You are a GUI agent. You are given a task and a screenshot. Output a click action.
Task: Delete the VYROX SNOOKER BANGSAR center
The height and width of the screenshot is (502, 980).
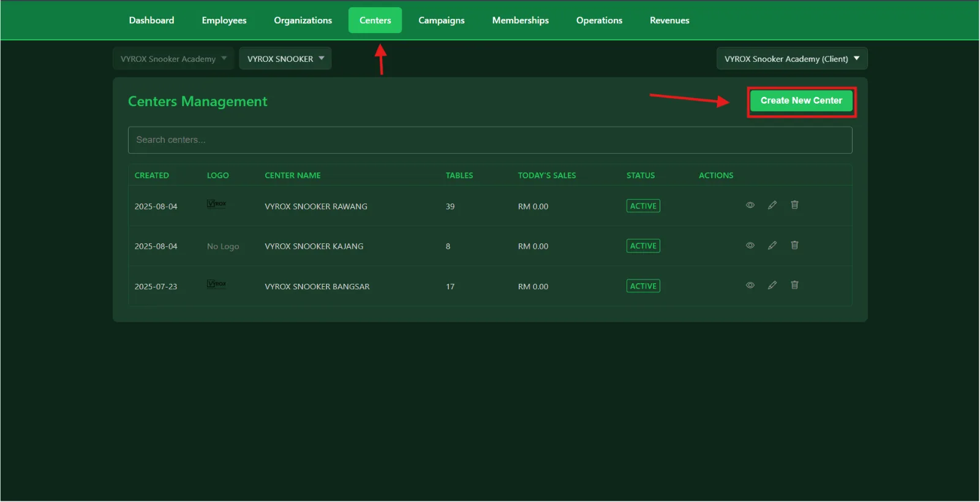[x=794, y=285]
